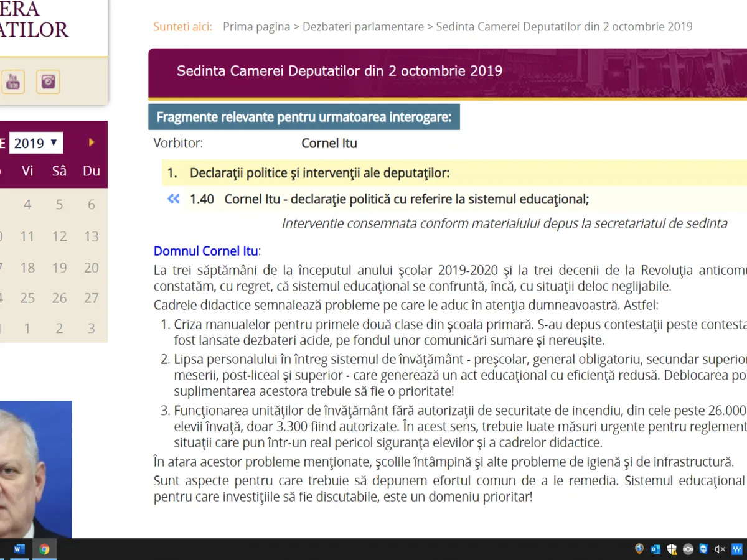Select calendar day 12

coord(59,236)
